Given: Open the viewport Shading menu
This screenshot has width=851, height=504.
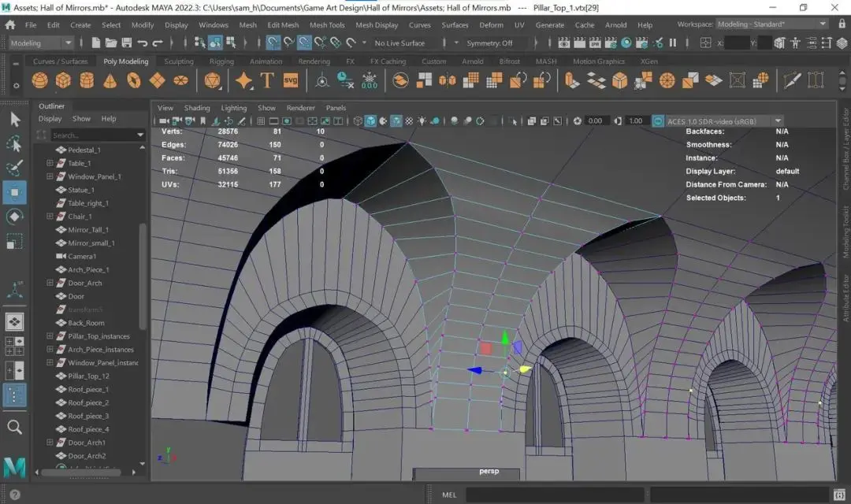Looking at the screenshot, I should click(196, 108).
